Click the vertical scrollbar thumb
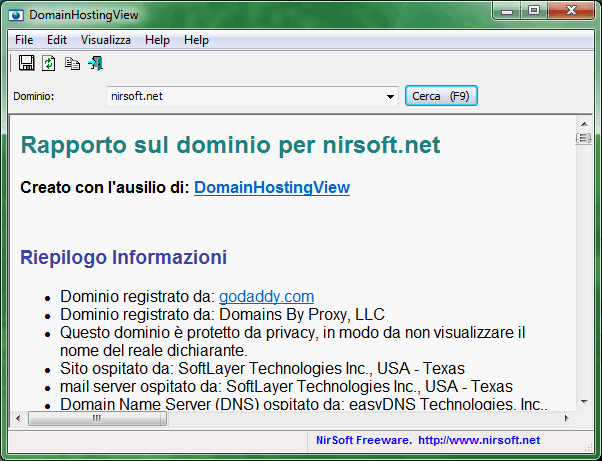 [x=584, y=138]
